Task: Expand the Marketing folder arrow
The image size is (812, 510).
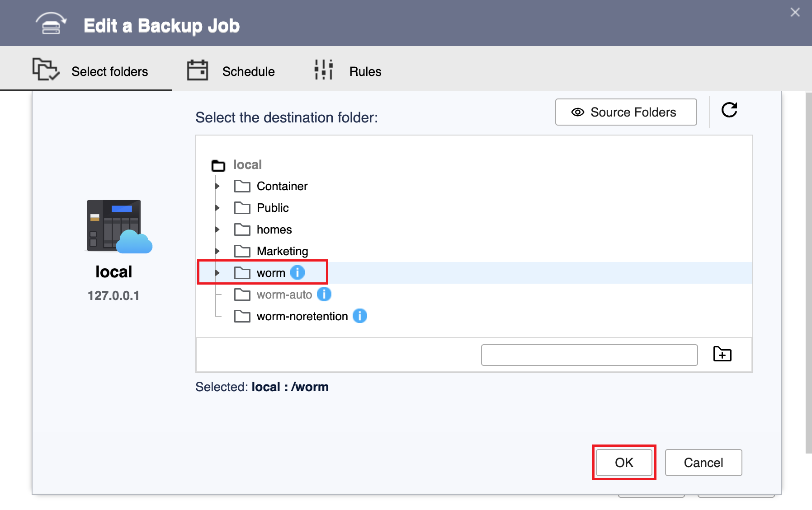Action: (x=217, y=251)
